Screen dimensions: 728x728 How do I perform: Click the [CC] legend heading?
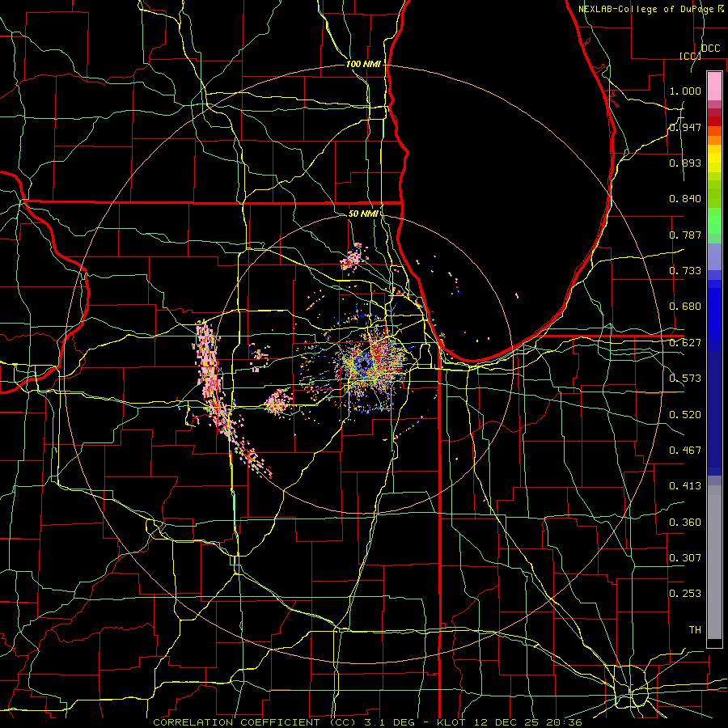(x=690, y=56)
